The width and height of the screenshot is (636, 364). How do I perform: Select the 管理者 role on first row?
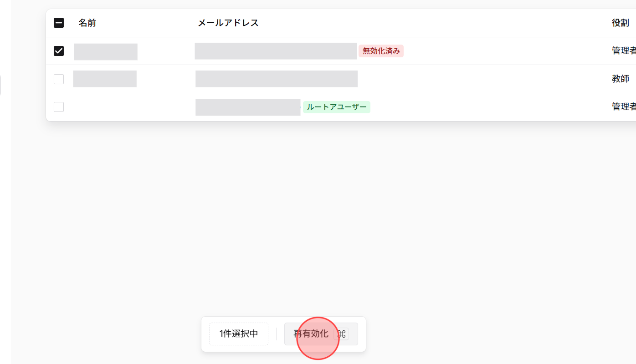click(x=623, y=50)
